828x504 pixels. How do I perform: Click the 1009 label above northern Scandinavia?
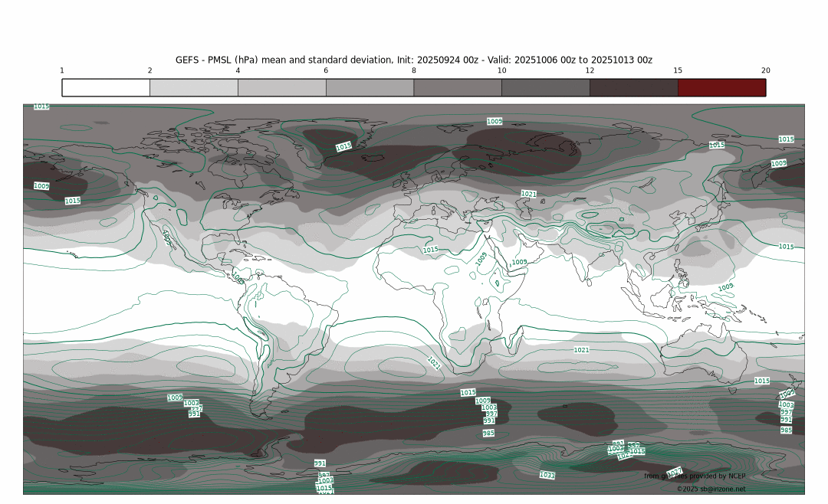pyautogui.click(x=495, y=121)
